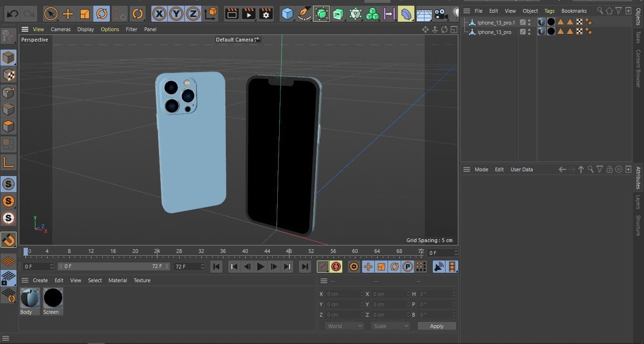644x344 pixels.
Task: Toggle Autokeying button
Action: [336, 267]
